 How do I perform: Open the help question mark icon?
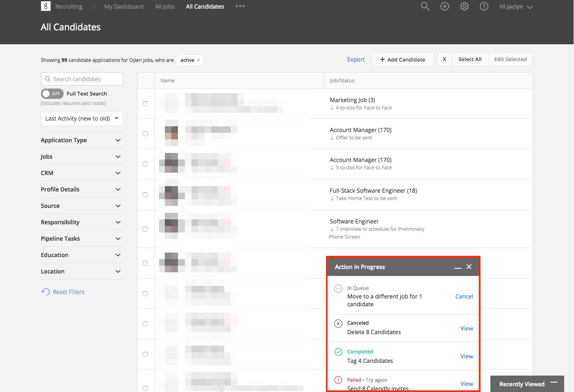click(x=484, y=7)
